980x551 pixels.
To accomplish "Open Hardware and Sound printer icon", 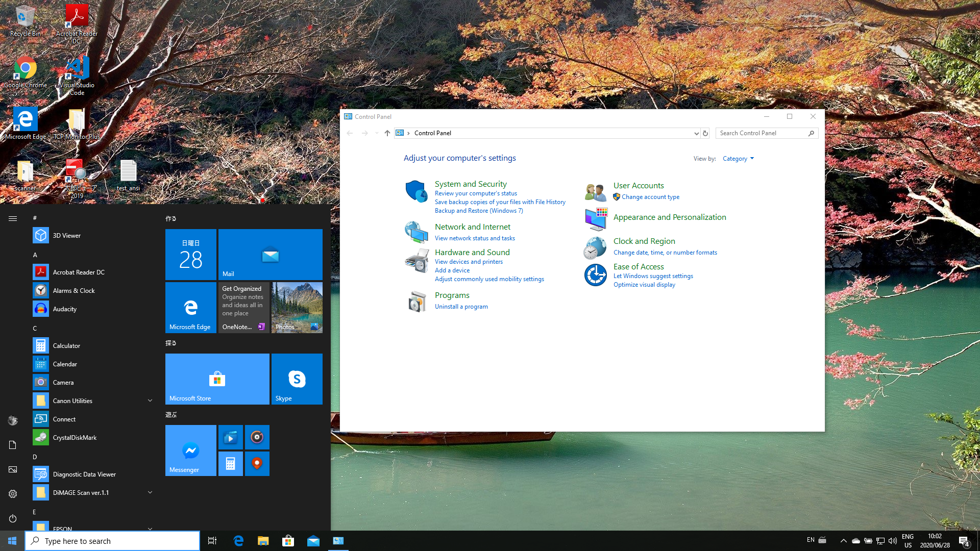I will pos(416,261).
